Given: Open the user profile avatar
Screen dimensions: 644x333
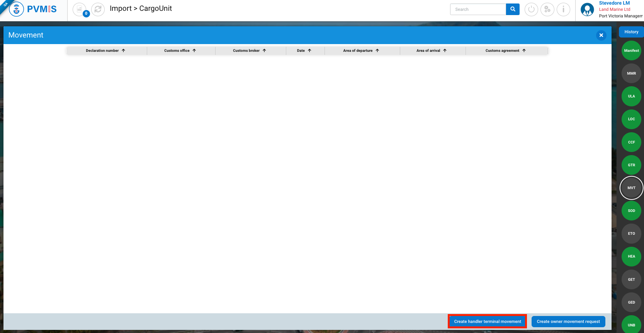Looking at the screenshot, I should coord(587,10).
